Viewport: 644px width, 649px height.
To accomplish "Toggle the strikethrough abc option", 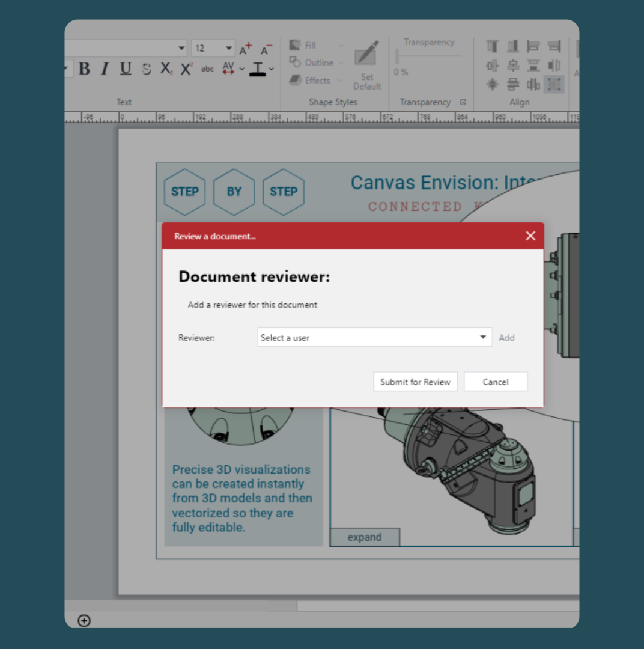I will click(207, 69).
